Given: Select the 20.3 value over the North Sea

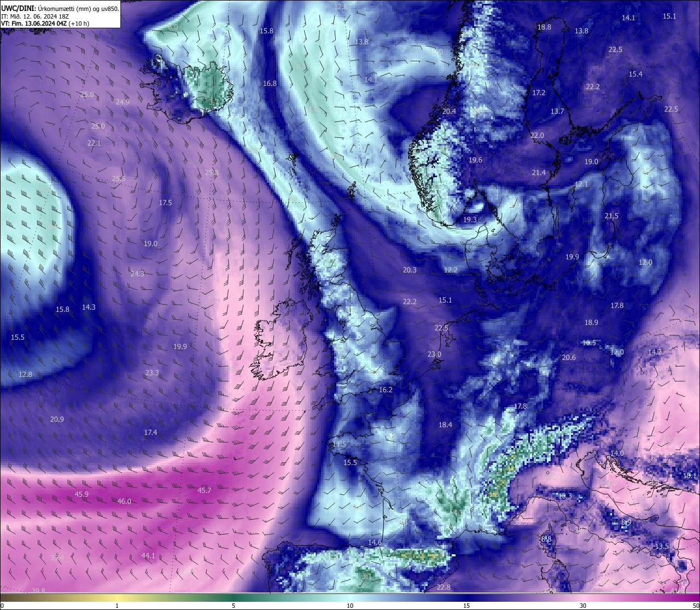Looking at the screenshot, I should (410, 270).
